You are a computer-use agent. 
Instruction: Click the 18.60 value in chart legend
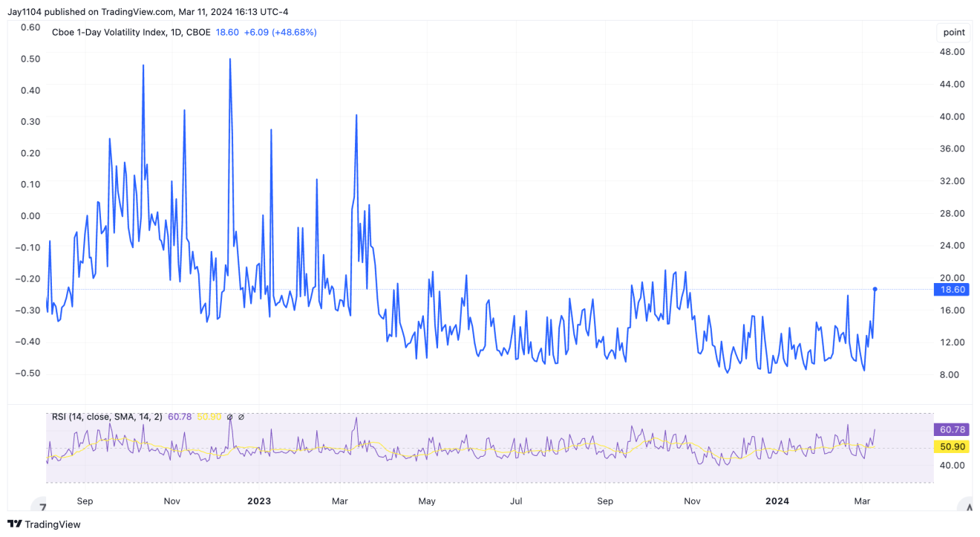(x=227, y=32)
